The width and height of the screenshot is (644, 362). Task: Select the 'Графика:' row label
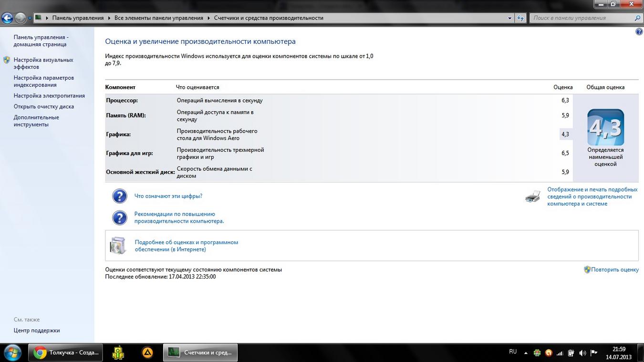coord(118,134)
